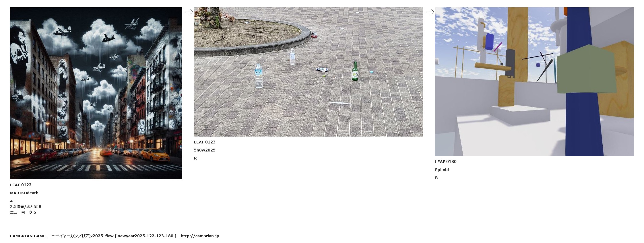
Task: Click the LEAF 0180 label
Action: (x=446, y=162)
